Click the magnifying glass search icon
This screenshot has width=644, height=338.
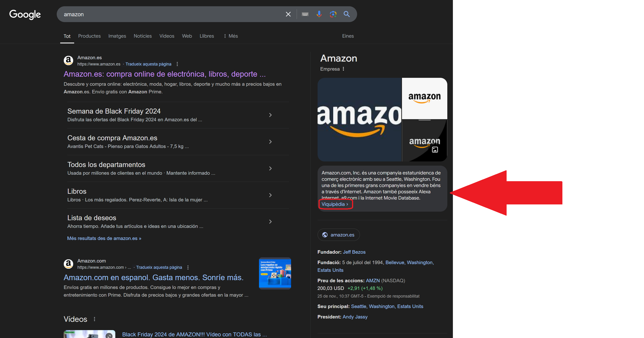(346, 14)
